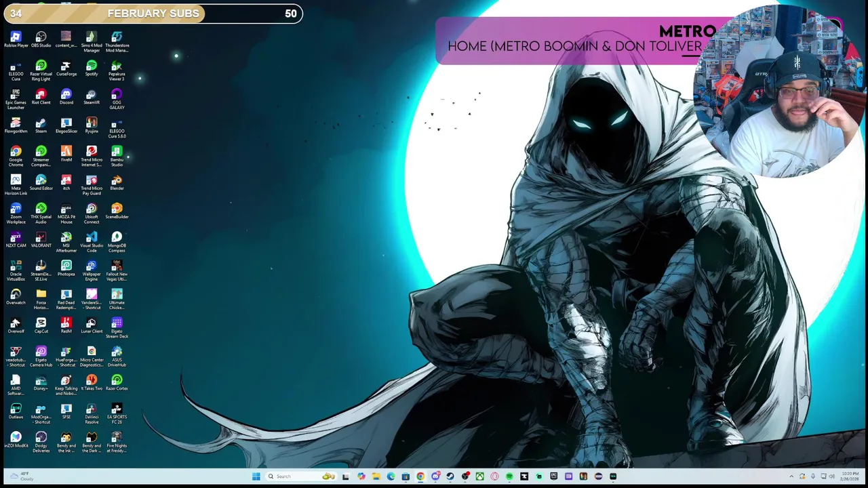
Task: Open the FiveM desktop shortcut
Action: click(x=66, y=154)
